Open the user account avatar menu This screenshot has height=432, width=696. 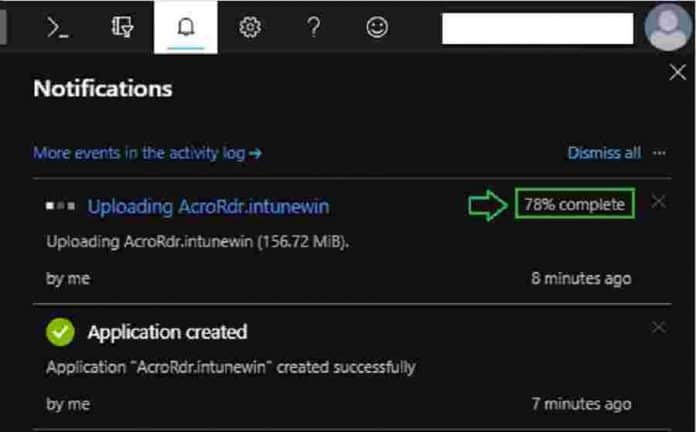point(668,27)
